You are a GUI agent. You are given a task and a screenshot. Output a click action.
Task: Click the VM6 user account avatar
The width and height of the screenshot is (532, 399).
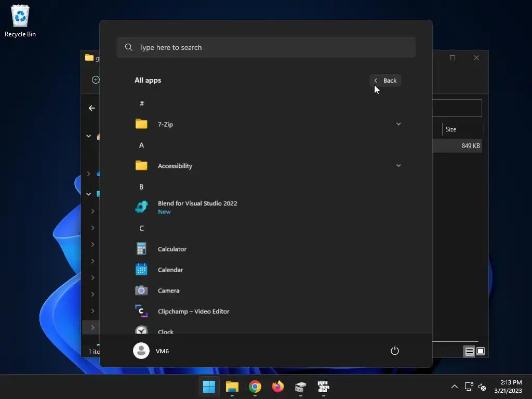[141, 351]
